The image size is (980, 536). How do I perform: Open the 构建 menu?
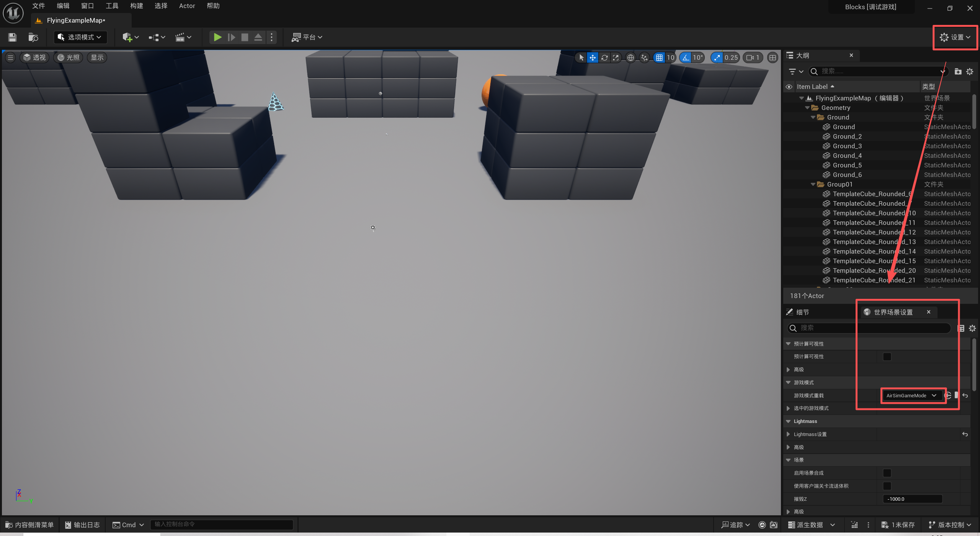click(136, 6)
